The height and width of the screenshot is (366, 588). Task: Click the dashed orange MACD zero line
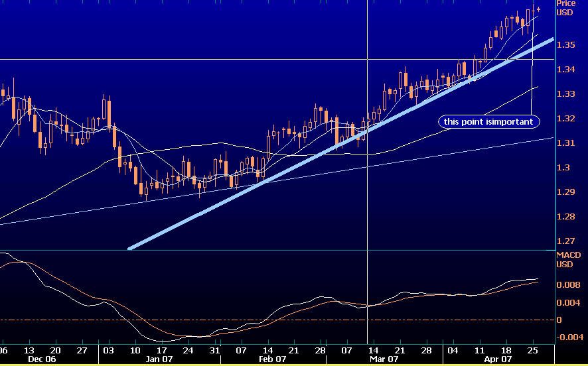[x=277, y=320]
